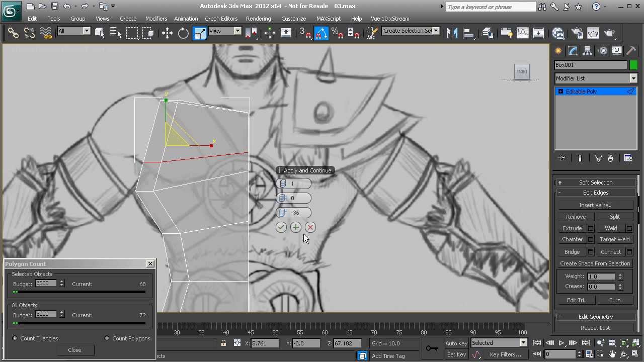Activate the Select and Move tool

[x=167, y=33]
